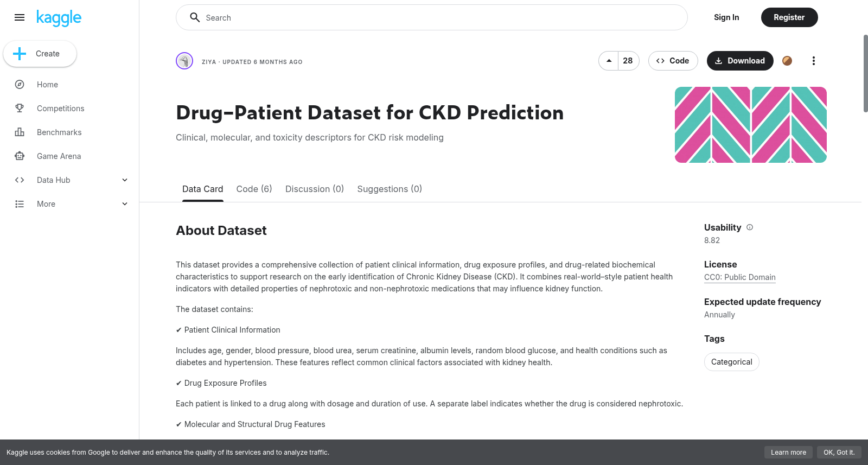Click the Kaggle logo

click(59, 18)
